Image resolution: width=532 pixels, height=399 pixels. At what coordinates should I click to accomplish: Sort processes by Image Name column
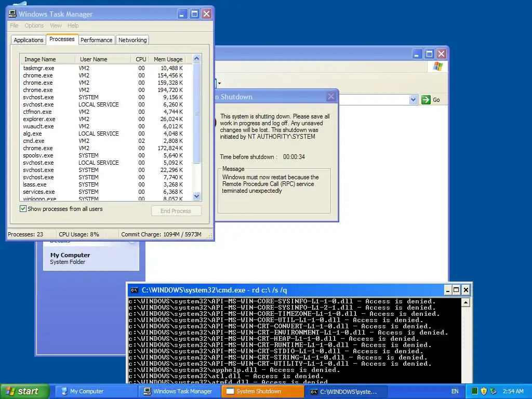tap(47, 59)
